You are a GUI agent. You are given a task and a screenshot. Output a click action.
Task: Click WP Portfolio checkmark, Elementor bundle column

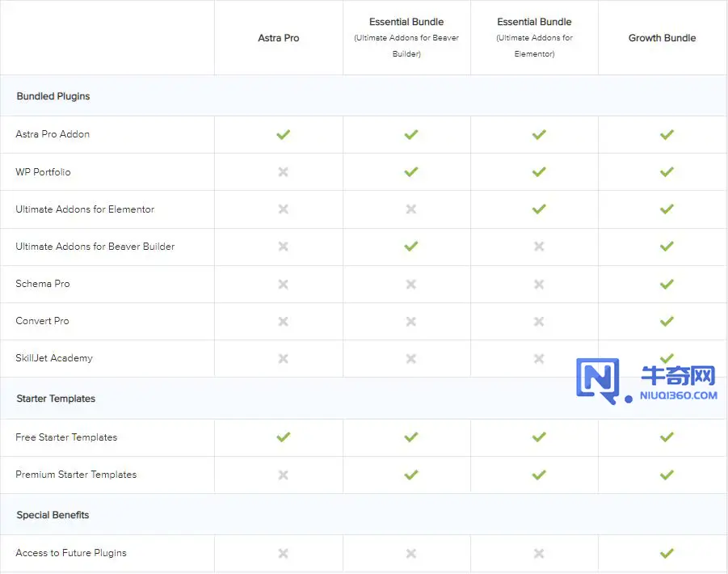pyautogui.click(x=539, y=172)
